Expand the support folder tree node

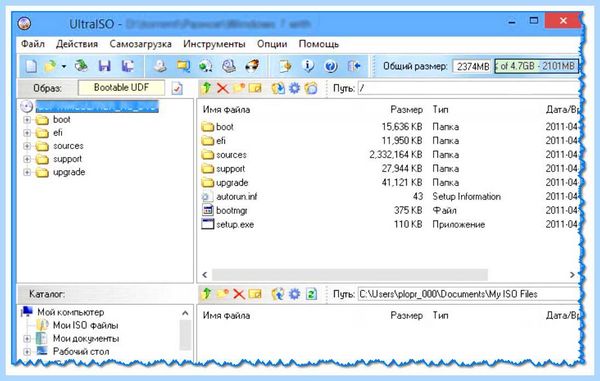(27, 159)
